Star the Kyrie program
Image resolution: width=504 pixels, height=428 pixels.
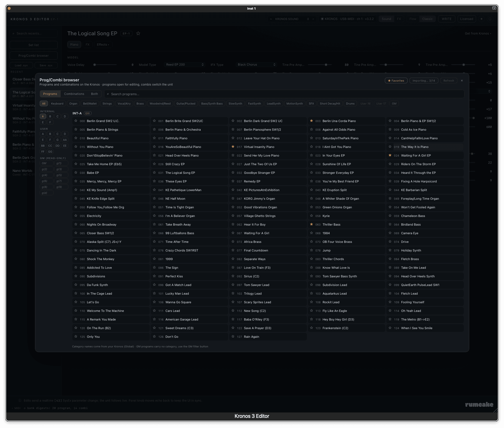coord(311,216)
